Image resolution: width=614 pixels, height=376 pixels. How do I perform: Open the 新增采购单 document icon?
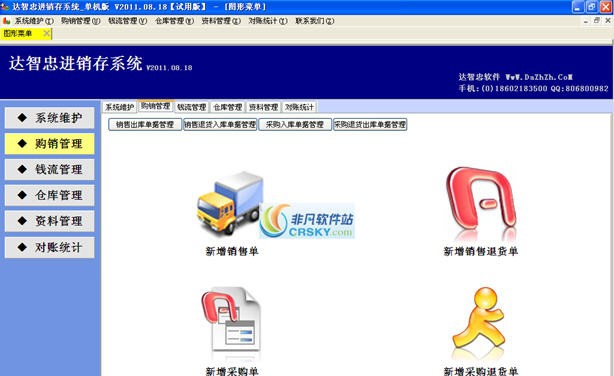click(x=231, y=323)
